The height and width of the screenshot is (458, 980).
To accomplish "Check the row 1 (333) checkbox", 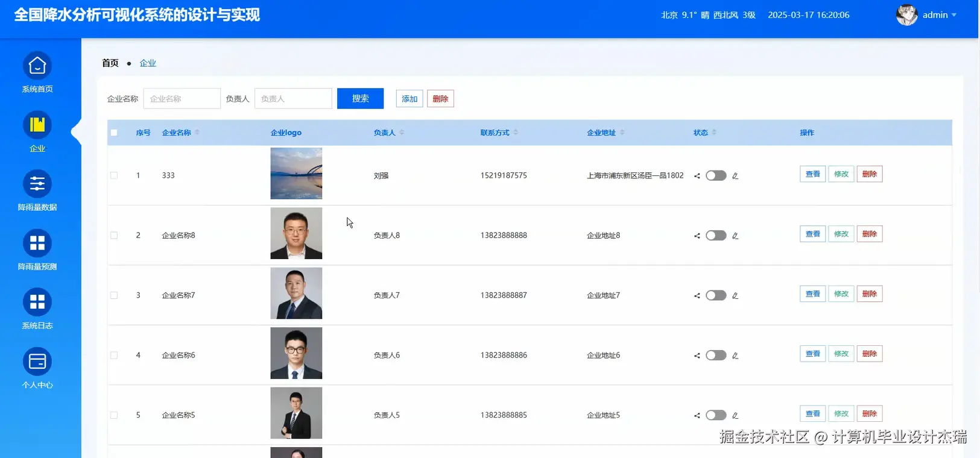I will pyautogui.click(x=114, y=175).
